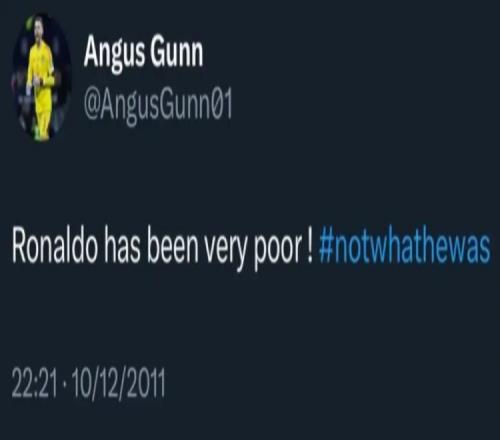Click the word Angus in the display name

[x=114, y=55]
